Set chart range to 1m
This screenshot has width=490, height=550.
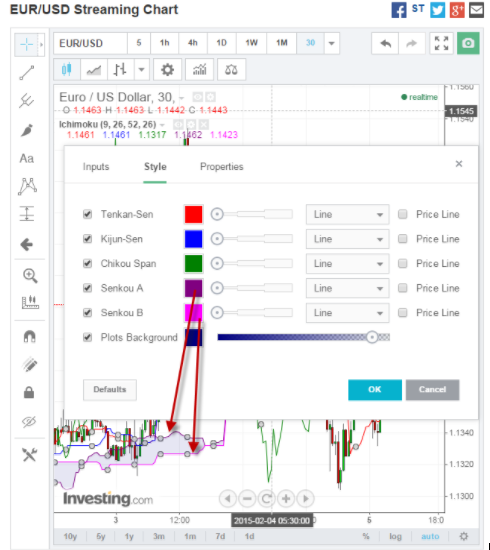tap(190, 536)
